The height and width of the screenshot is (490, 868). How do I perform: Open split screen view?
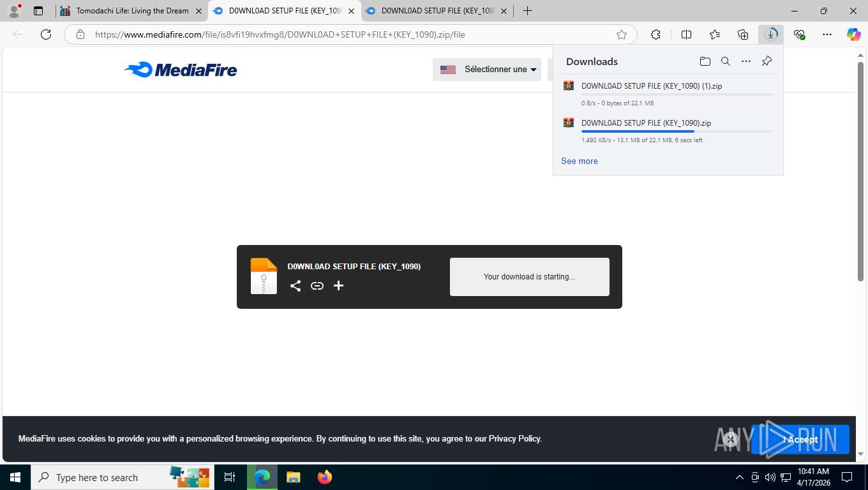pos(686,34)
